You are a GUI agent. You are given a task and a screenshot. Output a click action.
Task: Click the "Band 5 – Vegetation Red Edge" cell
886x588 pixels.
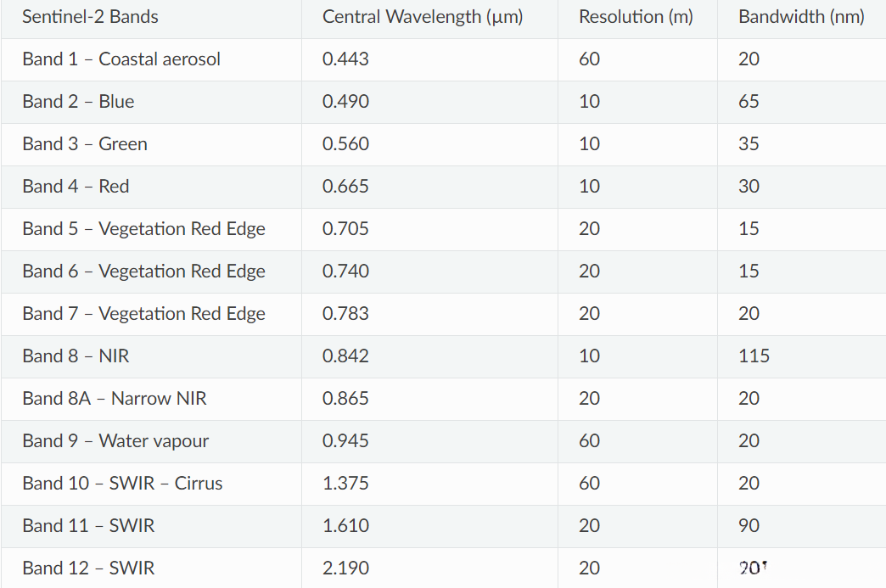tap(143, 229)
